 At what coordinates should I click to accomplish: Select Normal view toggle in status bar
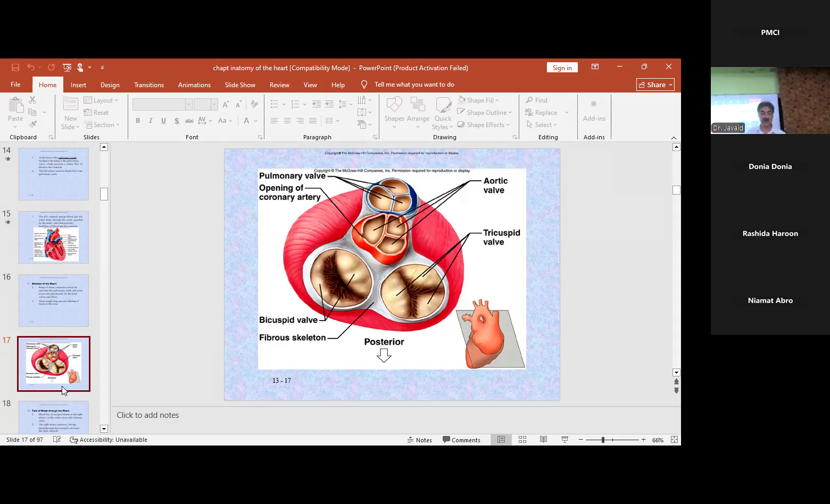501,440
